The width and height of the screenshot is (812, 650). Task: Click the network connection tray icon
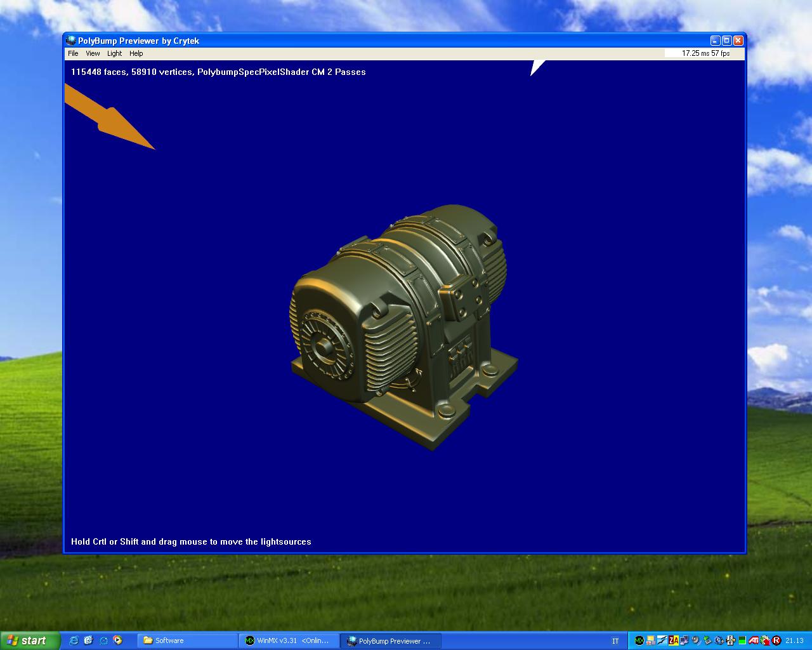coord(684,640)
